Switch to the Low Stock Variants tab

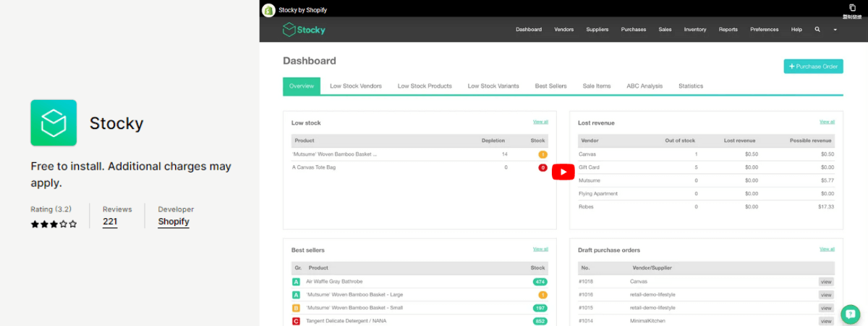[x=493, y=86]
